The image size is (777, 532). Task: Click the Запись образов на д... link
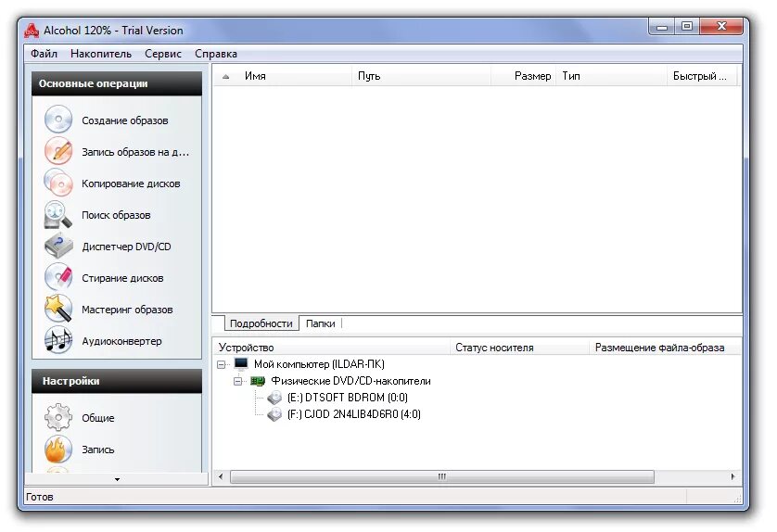point(135,152)
